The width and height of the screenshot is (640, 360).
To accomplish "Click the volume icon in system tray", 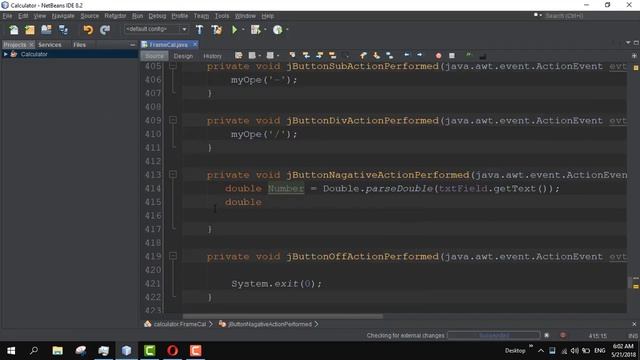I will (575, 351).
